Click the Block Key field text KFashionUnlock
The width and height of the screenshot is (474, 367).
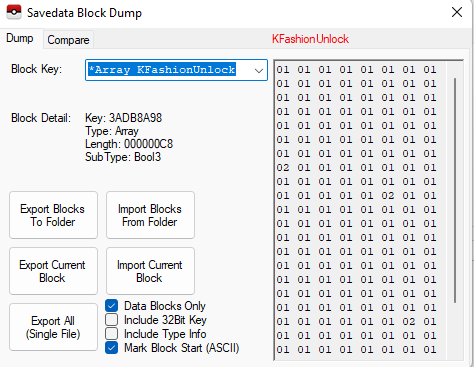pyautogui.click(x=186, y=70)
